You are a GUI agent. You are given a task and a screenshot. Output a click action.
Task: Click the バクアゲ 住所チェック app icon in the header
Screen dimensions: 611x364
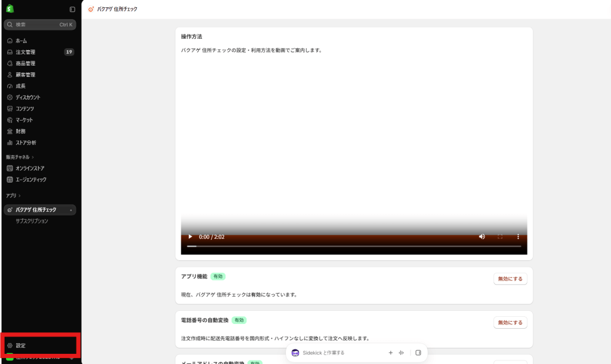(x=91, y=9)
